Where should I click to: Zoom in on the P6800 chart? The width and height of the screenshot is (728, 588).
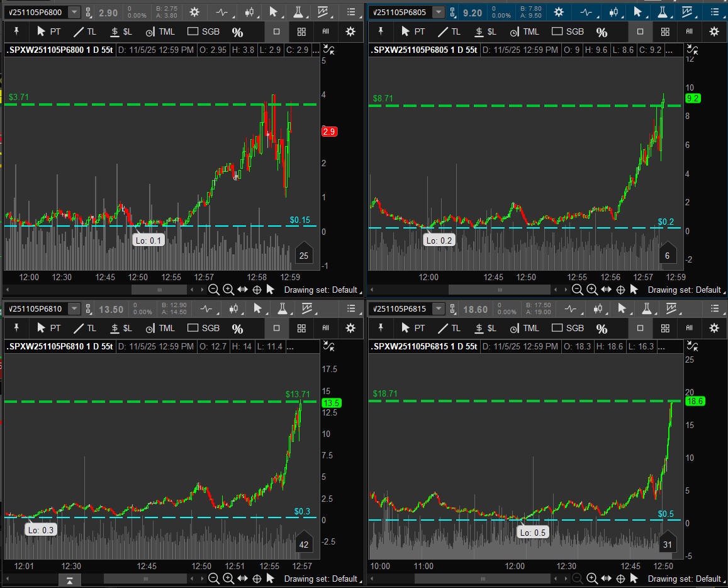228,290
